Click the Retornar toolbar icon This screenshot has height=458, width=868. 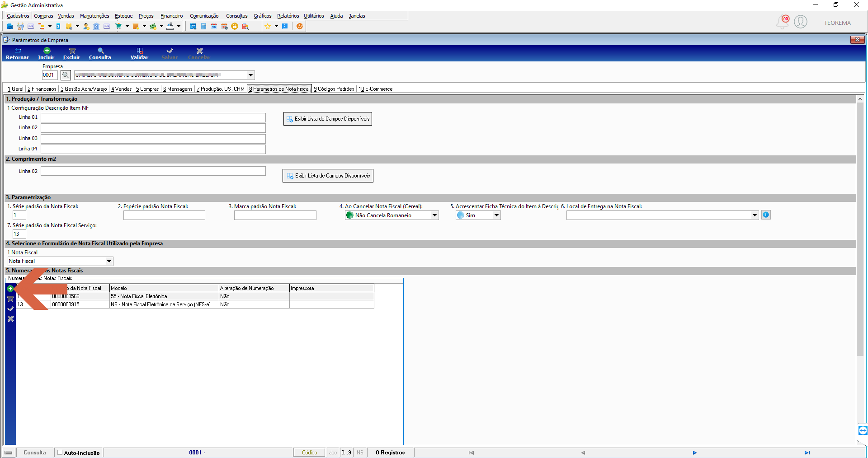click(18, 51)
